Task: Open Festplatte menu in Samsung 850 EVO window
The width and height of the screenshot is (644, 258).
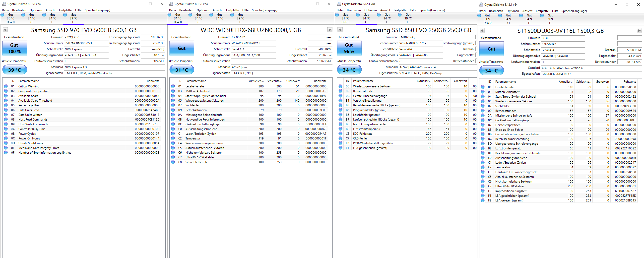Action: click(x=400, y=10)
